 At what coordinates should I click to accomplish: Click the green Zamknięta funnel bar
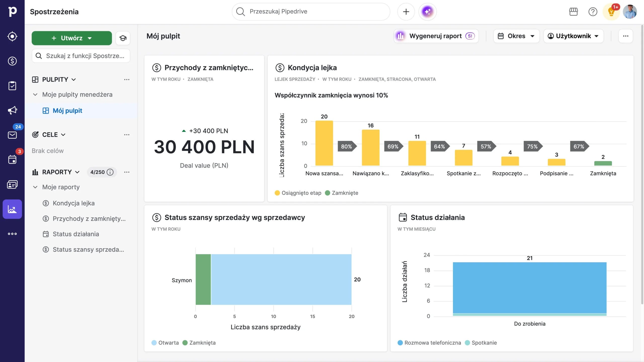click(x=603, y=163)
